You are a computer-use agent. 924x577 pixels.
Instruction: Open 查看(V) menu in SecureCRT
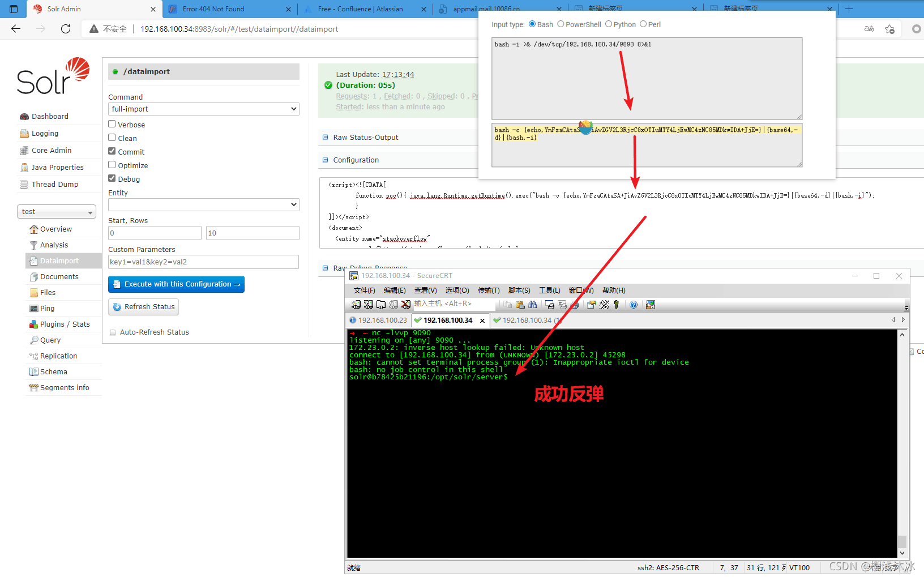[x=425, y=290]
